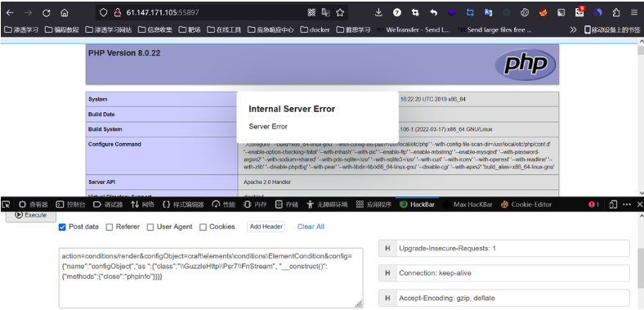This screenshot has width=644, height=310.
Task: Switch to the 无障碍环境 accessibility tab
Action: pyautogui.click(x=328, y=204)
